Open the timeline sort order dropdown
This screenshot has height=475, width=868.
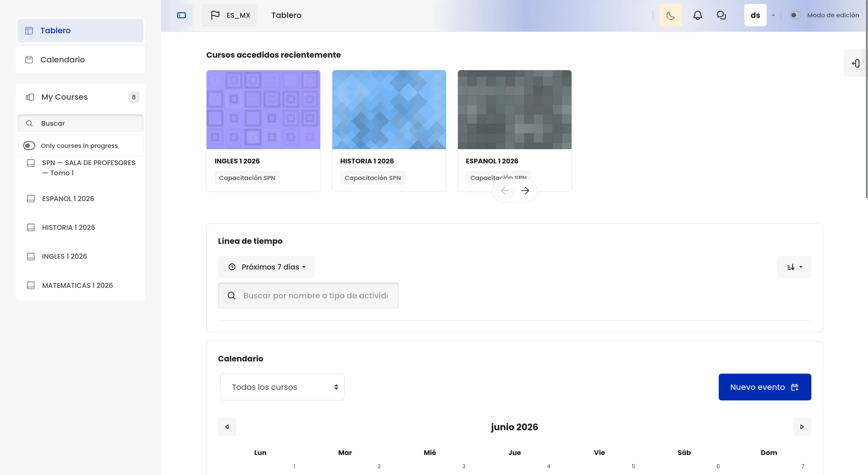[x=794, y=267]
